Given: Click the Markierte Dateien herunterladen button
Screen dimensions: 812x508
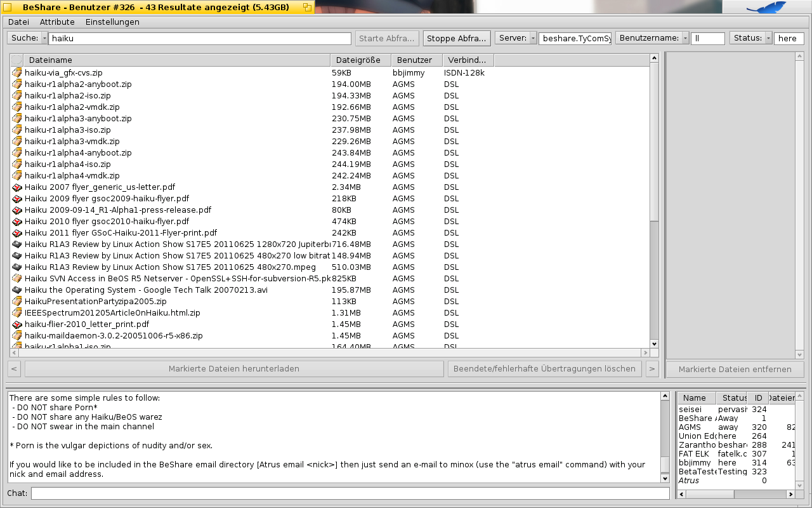Looking at the screenshot, I should [x=233, y=369].
